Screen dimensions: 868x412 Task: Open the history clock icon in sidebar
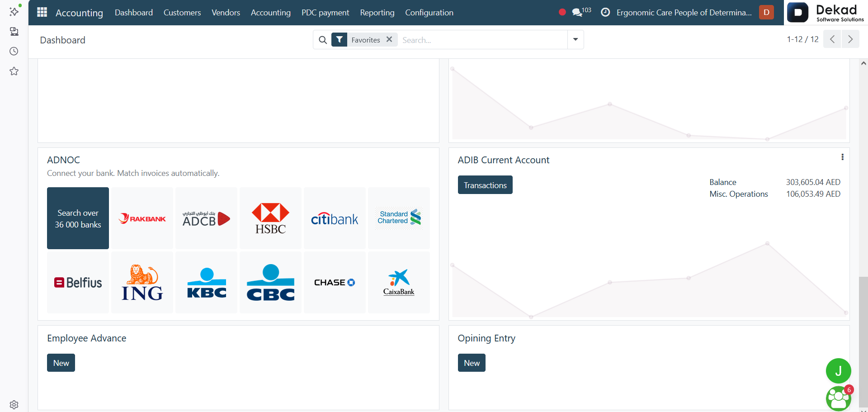[x=14, y=51]
